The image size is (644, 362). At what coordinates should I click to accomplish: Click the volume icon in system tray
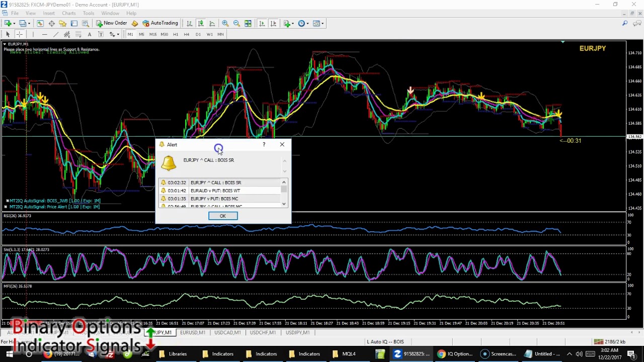tap(579, 354)
